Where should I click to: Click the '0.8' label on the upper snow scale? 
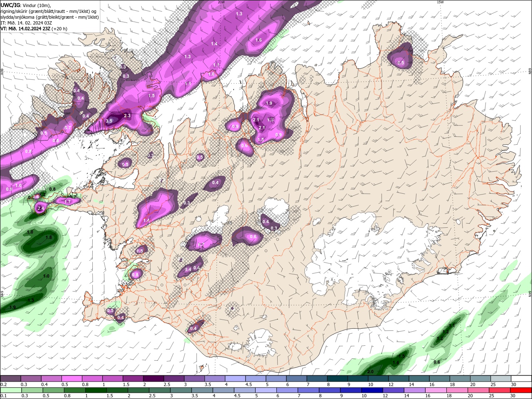tap(85, 384)
